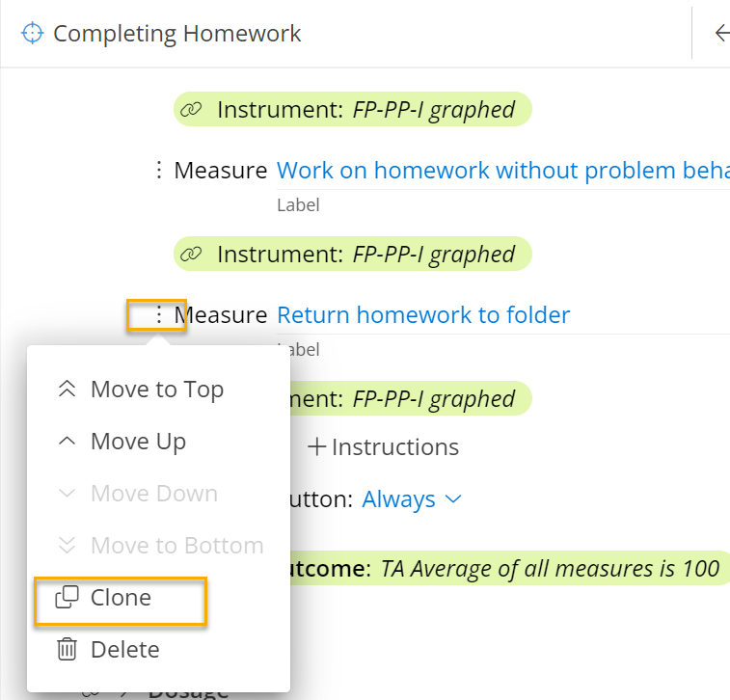This screenshot has height=700, width=730.
Task: Open Work on homework without problem behavior link
Action: tap(501, 171)
